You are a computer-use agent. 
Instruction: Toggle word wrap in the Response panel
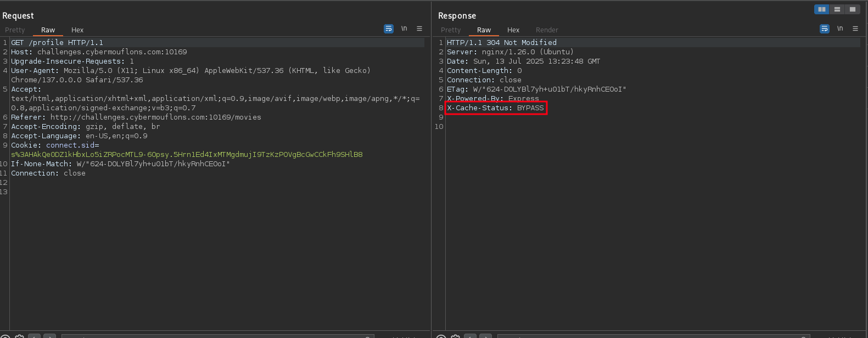pos(825,29)
